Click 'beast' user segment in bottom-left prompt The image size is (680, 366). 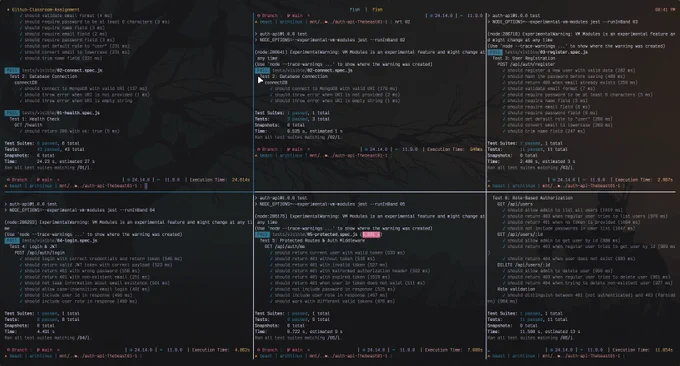coord(16,356)
